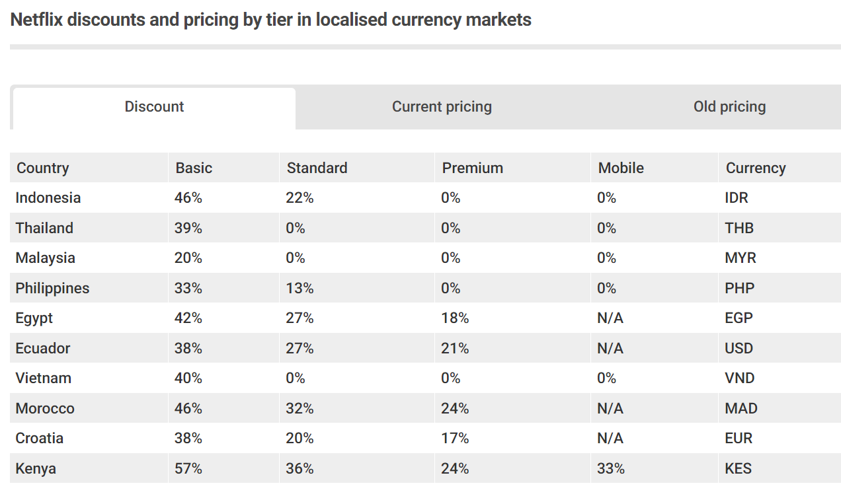Select the Old pricing tab
The height and width of the screenshot is (504, 841).
(729, 107)
